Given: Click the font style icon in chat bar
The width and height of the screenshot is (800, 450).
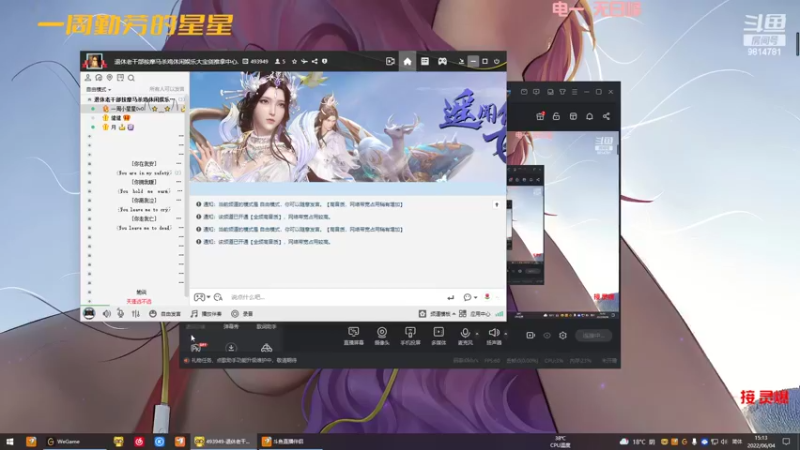Looking at the screenshot, I should click(218, 297).
